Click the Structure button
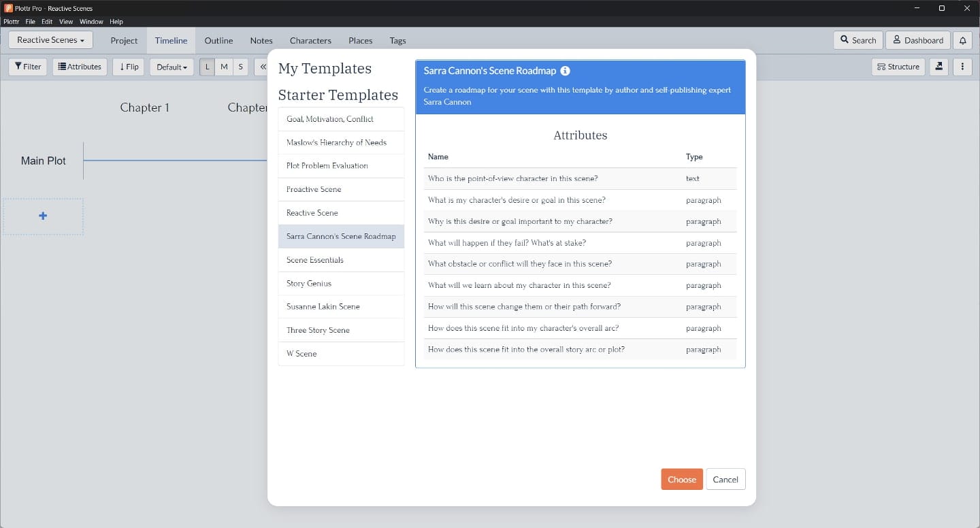 coord(898,67)
